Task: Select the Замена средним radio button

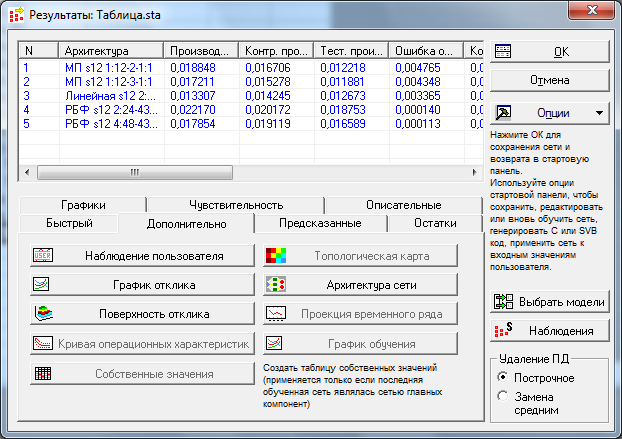Action: pos(503,396)
